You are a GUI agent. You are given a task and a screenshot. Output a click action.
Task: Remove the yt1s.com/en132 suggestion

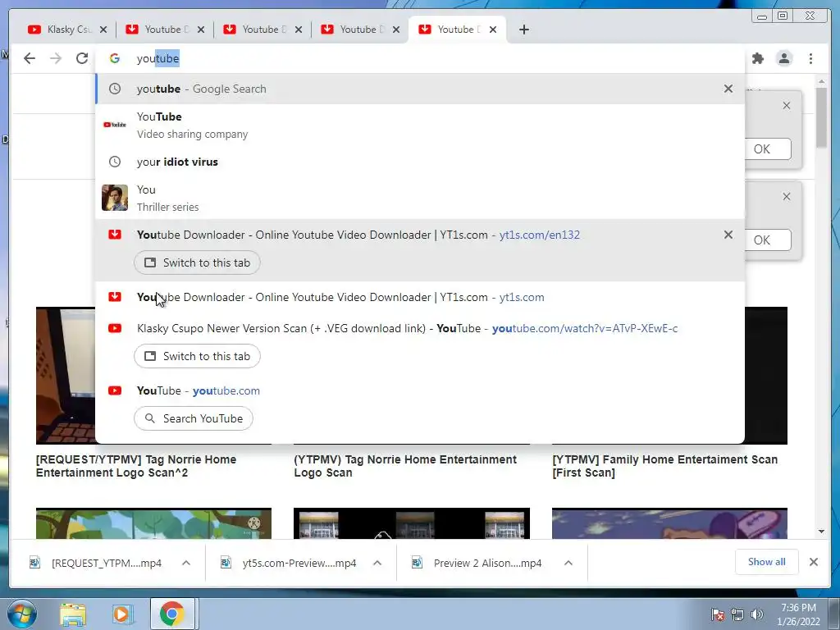[x=728, y=235]
